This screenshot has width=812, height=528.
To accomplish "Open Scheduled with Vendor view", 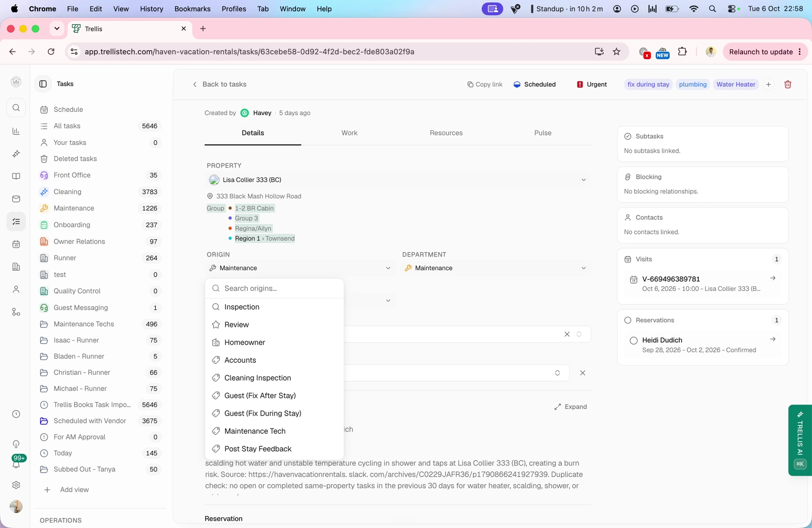I will click(99, 421).
